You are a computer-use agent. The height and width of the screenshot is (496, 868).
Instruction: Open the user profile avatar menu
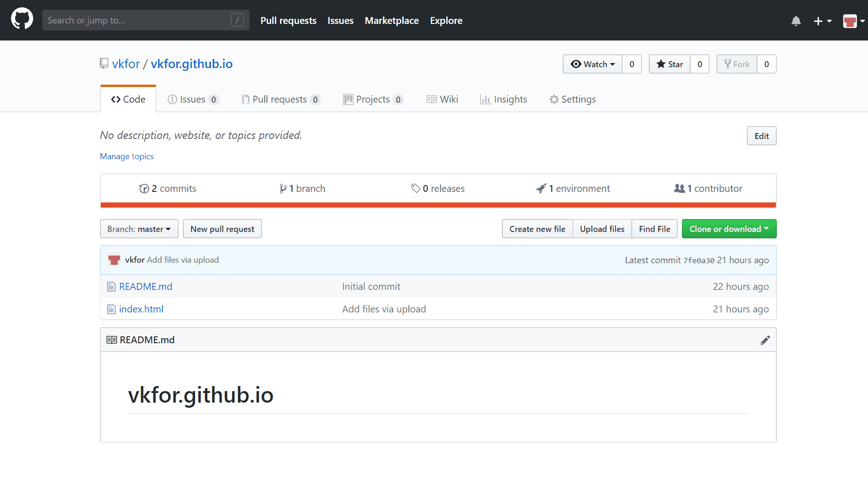tap(853, 21)
